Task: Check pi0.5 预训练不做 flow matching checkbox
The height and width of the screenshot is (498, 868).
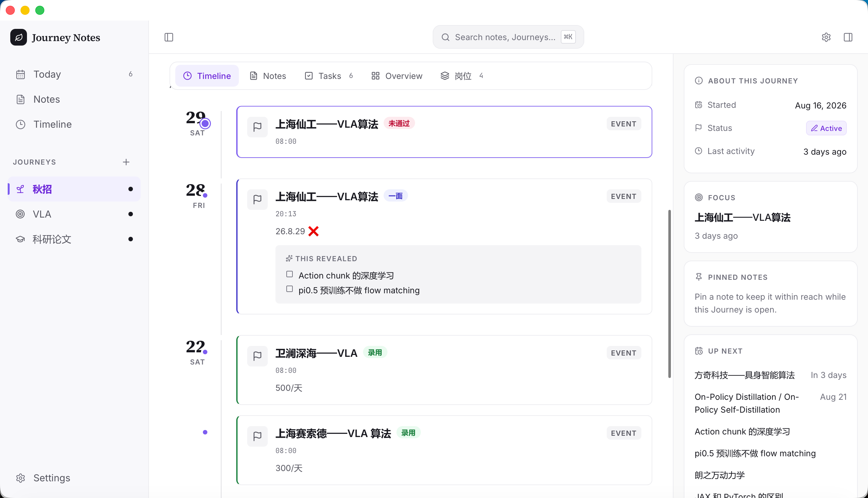Action: 290,289
